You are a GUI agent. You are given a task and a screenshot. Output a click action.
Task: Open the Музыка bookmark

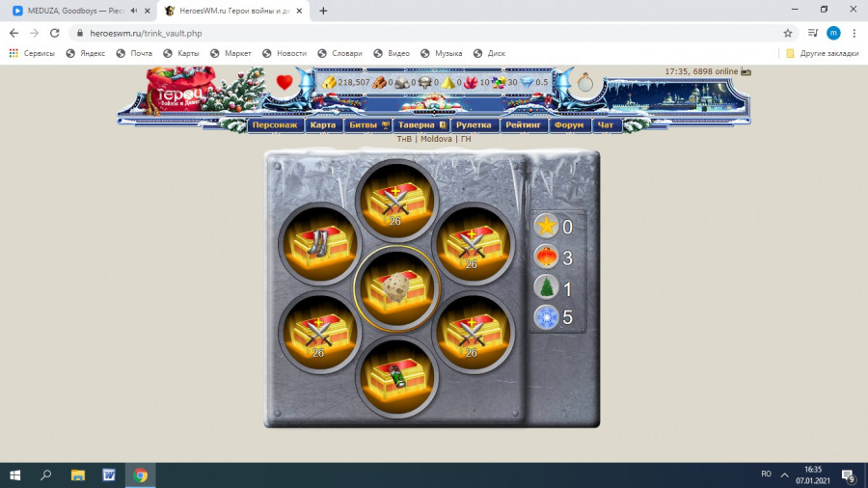coord(441,53)
